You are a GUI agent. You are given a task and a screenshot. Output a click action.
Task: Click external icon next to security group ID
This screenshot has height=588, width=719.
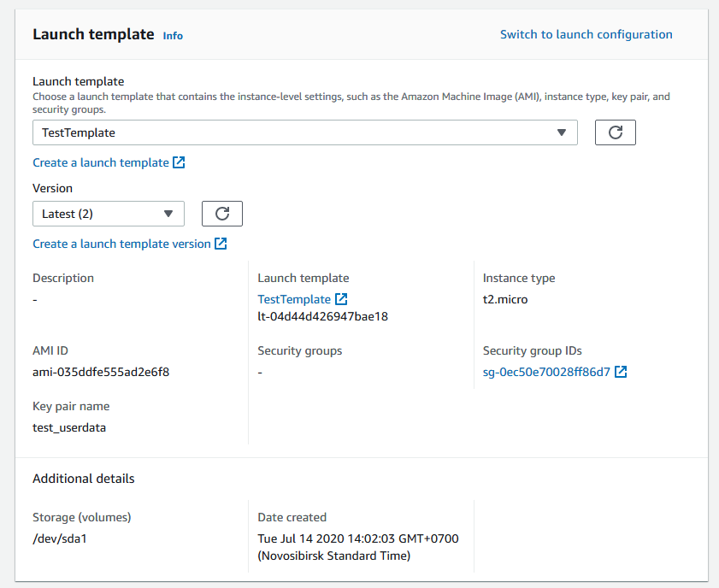click(x=621, y=372)
